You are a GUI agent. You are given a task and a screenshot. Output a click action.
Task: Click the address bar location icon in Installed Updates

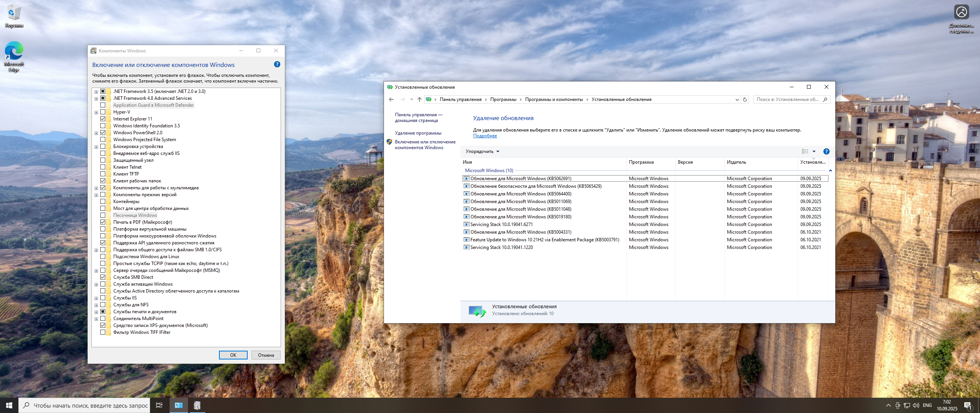(429, 99)
